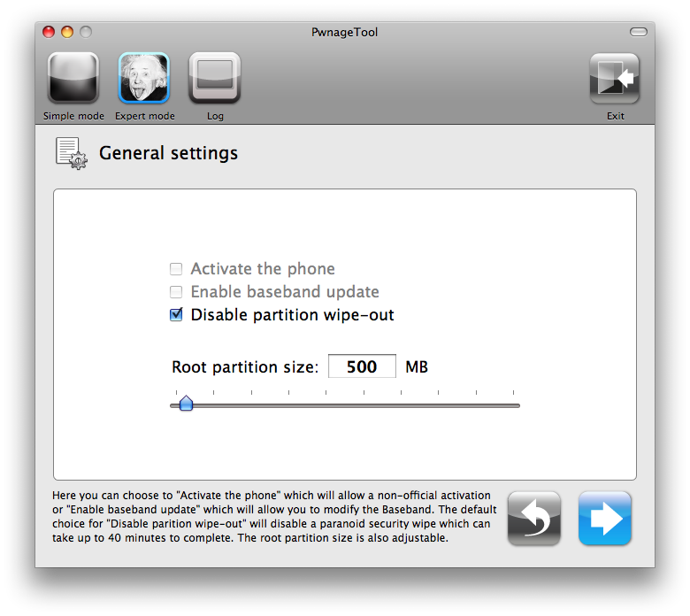Proceed with the blue next arrow
Viewport: 690px width, 616px height.
[x=604, y=519]
